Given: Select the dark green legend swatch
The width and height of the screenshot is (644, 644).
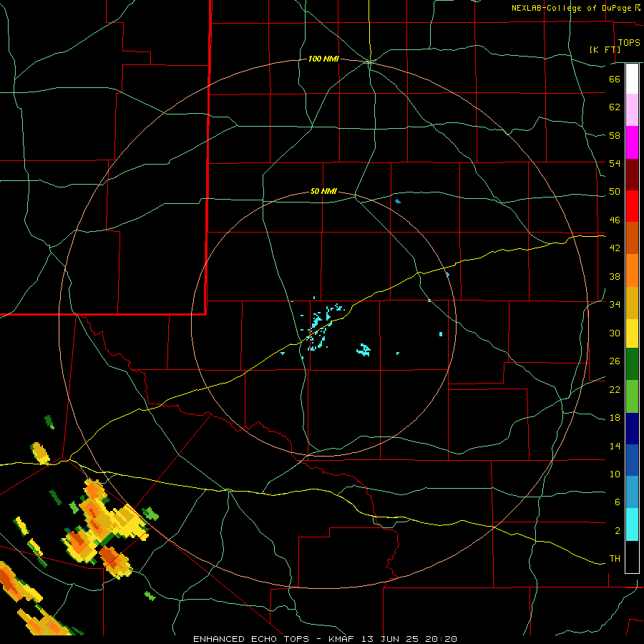Looking at the screenshot, I should tap(632, 364).
